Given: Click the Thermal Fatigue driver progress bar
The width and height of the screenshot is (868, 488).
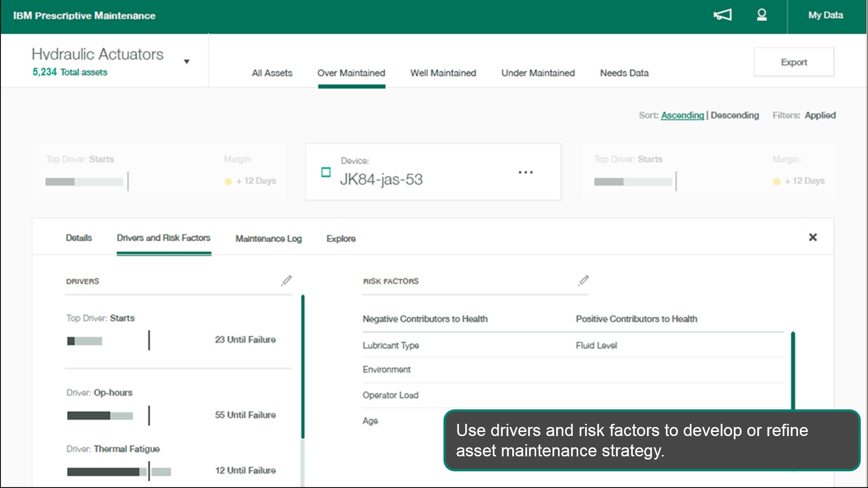Looking at the screenshot, I should (119, 472).
